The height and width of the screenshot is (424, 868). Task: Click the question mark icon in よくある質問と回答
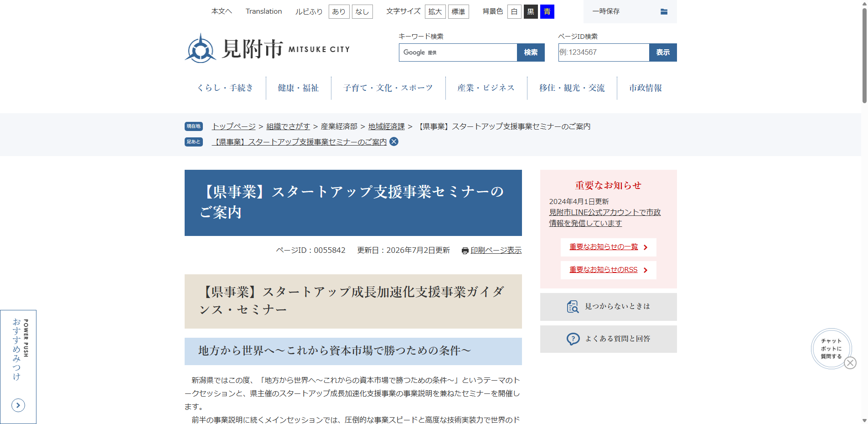click(x=573, y=339)
